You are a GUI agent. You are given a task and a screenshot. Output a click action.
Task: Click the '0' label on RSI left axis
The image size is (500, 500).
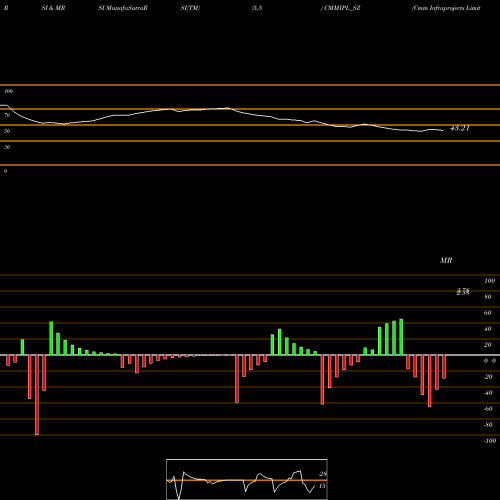click(5, 171)
